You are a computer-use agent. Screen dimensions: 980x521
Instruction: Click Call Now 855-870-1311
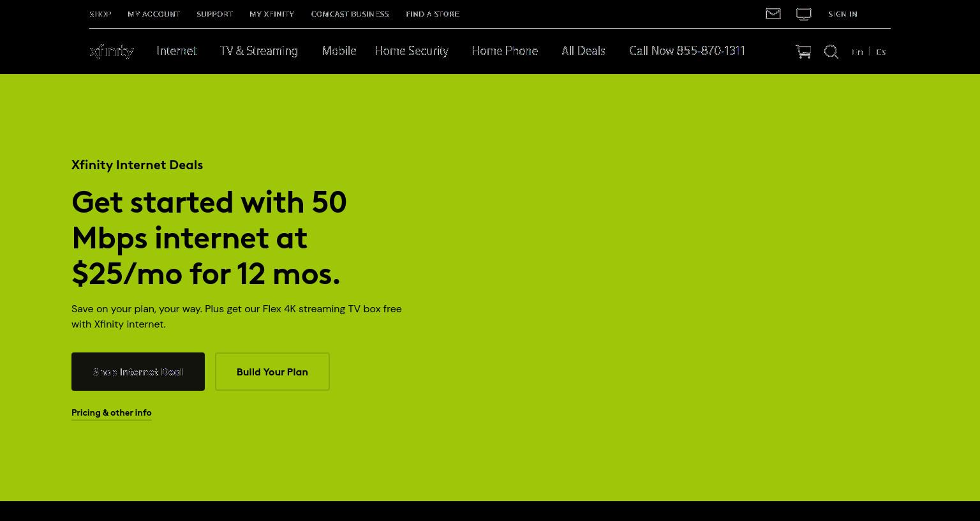point(687,50)
